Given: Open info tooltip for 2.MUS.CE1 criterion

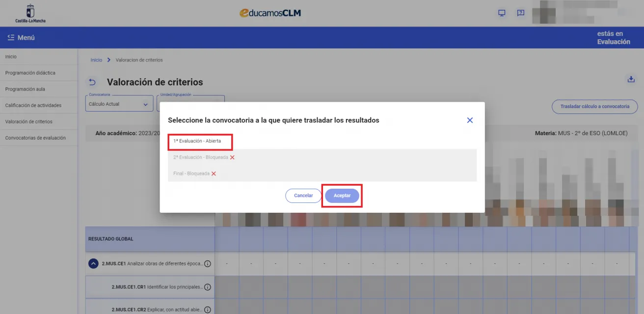Looking at the screenshot, I should [x=207, y=264].
